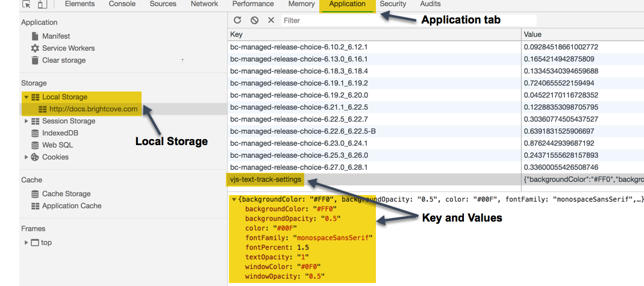The image size is (644, 286).
Task: Click the delete selected X icon
Action: [270, 20]
